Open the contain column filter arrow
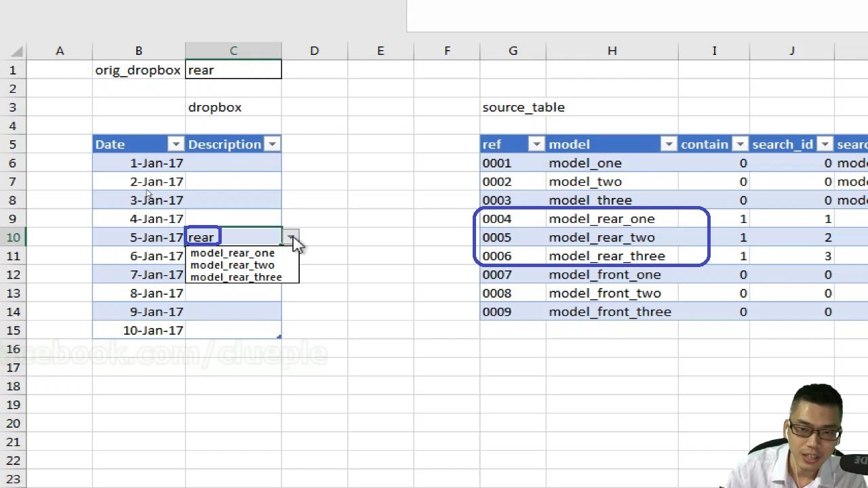The image size is (868, 488). pos(740,144)
